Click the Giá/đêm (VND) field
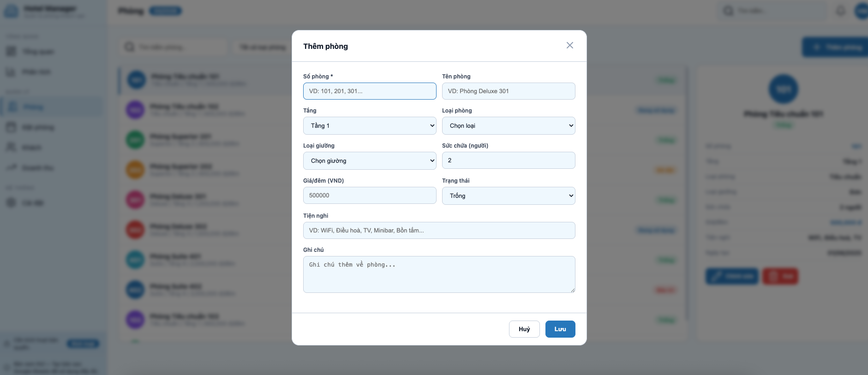 click(x=369, y=196)
